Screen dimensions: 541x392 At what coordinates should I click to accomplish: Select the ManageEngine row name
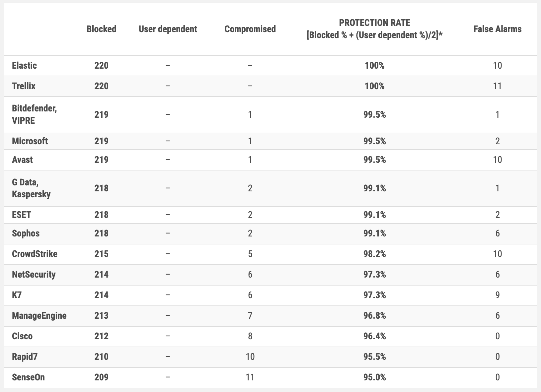click(39, 316)
